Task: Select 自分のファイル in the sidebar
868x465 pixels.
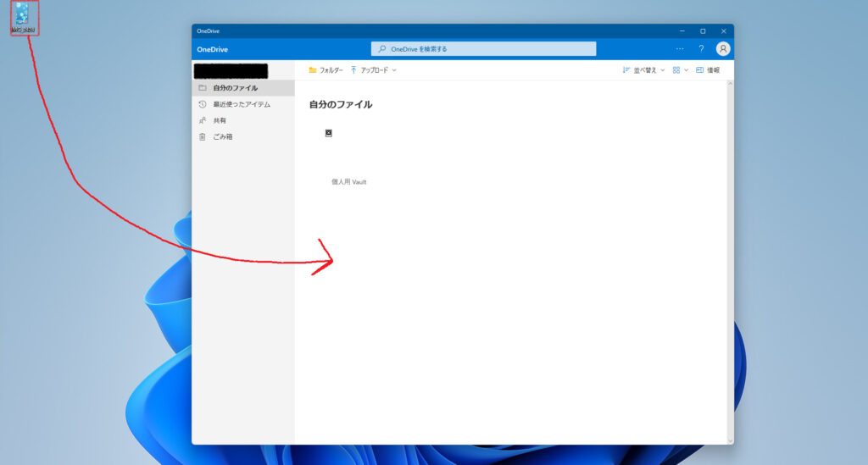Action: point(243,88)
